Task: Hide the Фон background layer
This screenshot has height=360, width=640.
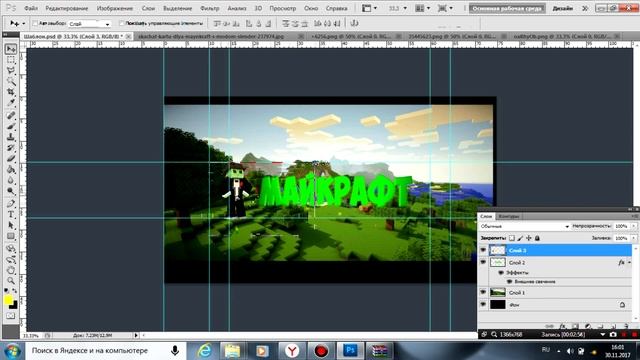Action: 483,304
